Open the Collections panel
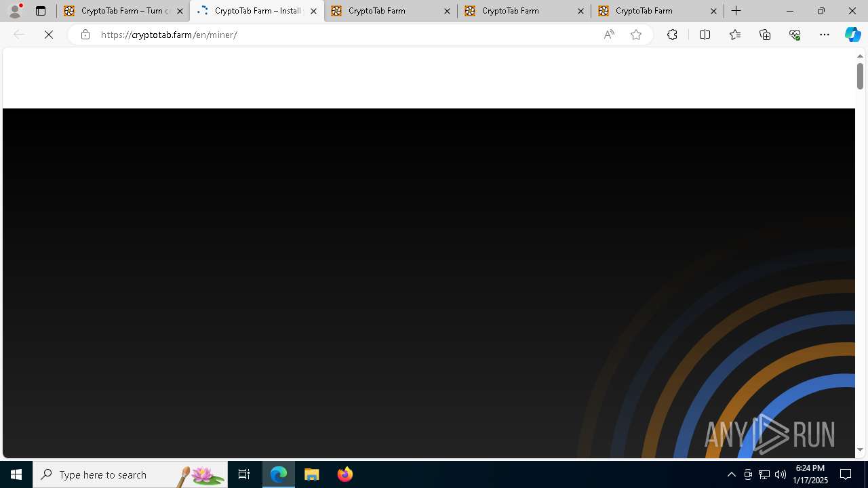Viewport: 868px width, 488px height. click(x=765, y=35)
